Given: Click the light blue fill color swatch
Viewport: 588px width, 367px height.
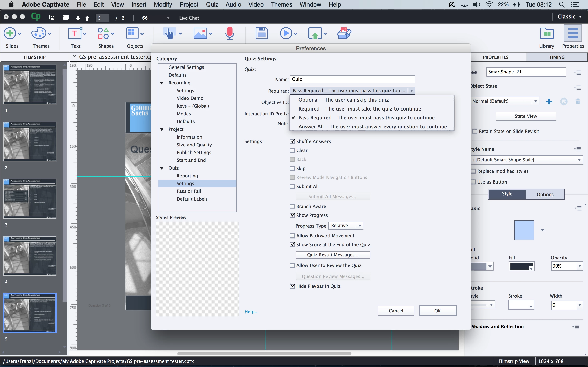Looking at the screenshot, I should [x=524, y=230].
